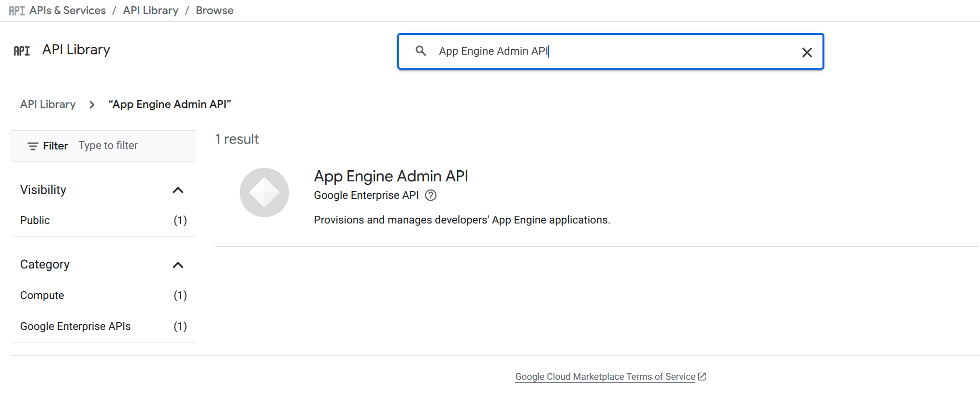Click the 1 result count text
Viewport: 980px width, 401px height.
237,139
